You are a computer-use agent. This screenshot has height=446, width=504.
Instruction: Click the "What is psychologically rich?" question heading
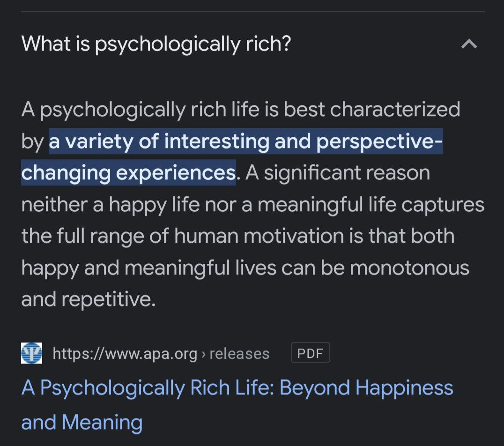click(x=156, y=44)
